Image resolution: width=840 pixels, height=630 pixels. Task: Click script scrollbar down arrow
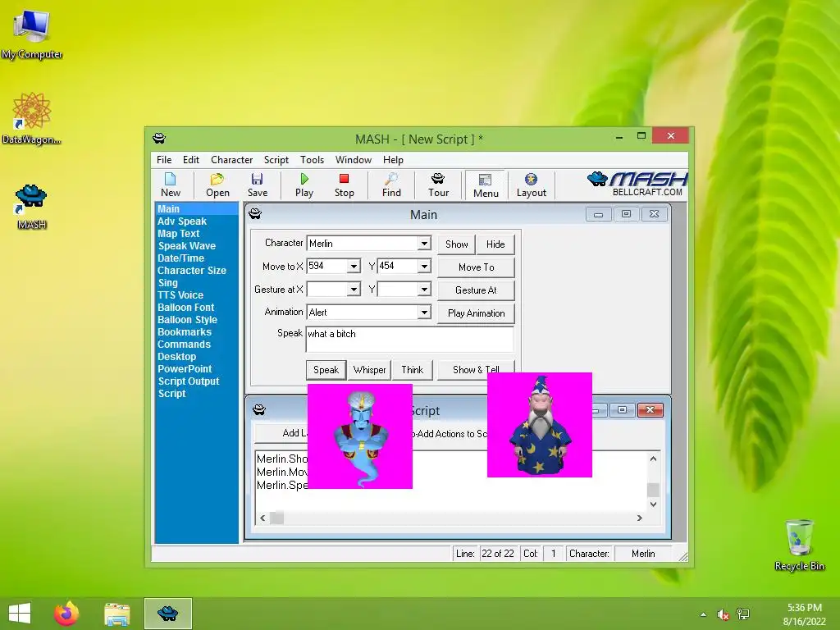tap(653, 504)
